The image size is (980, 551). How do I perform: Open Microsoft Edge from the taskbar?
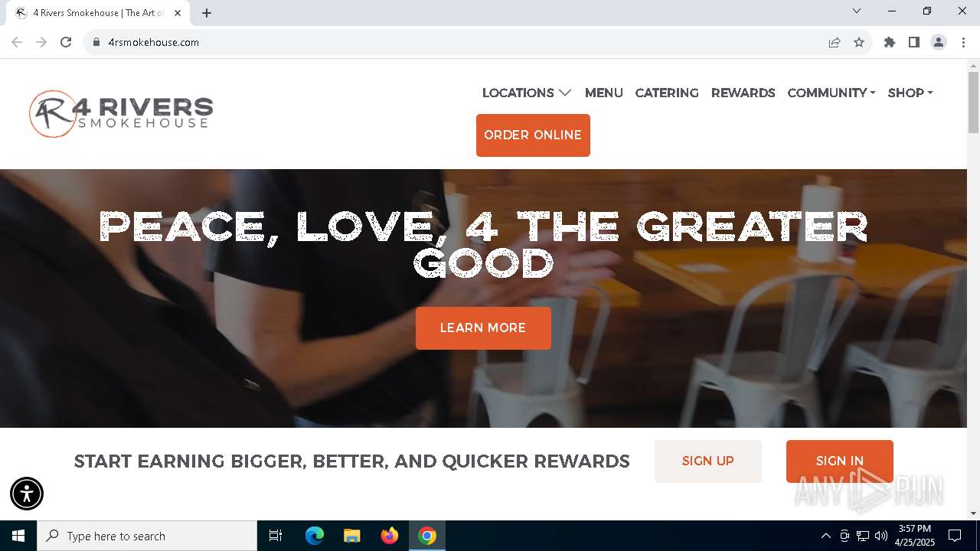pyautogui.click(x=315, y=536)
